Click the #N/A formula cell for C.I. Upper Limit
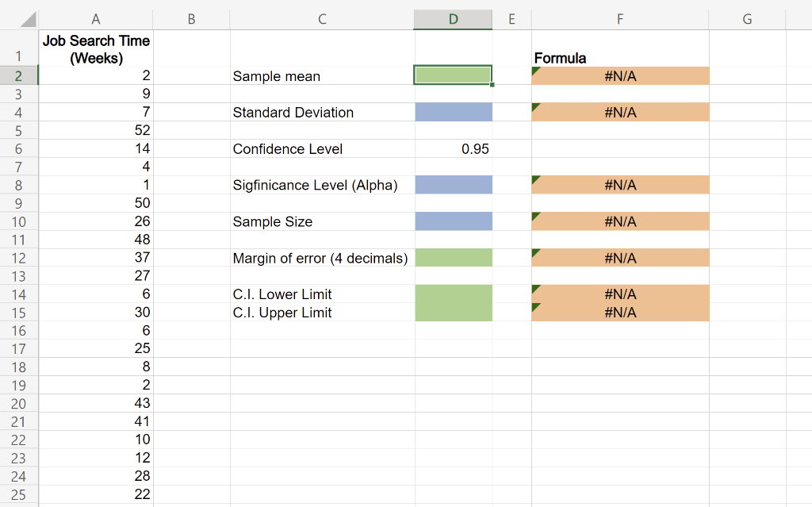Image resolution: width=812 pixels, height=507 pixels. 620,312
